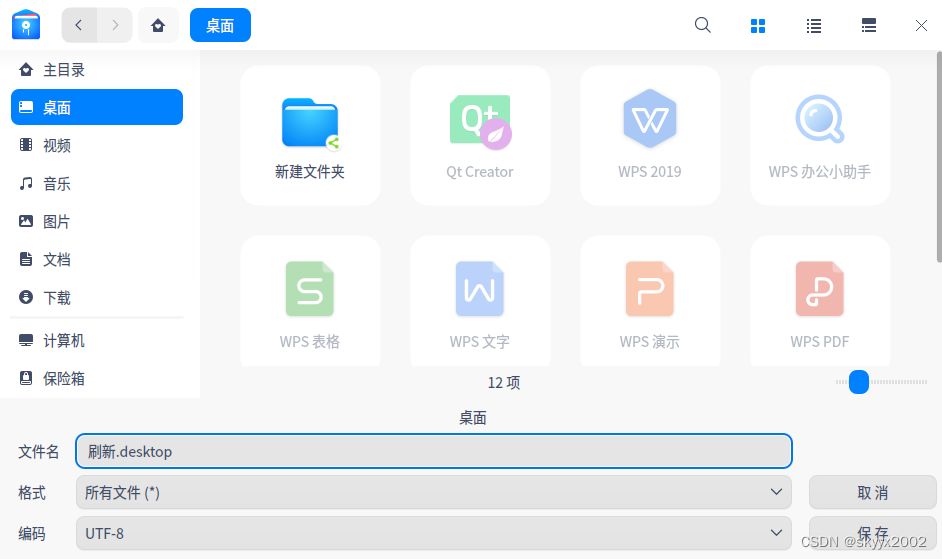Select the 桌面 breadcrumb path button
Viewport: 942px width, 559px height.
pyautogui.click(x=220, y=25)
